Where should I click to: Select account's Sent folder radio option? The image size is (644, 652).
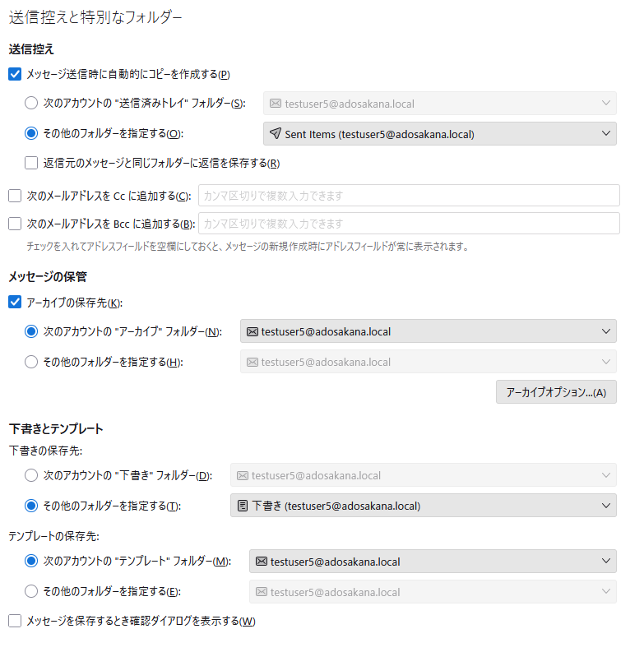click(31, 103)
